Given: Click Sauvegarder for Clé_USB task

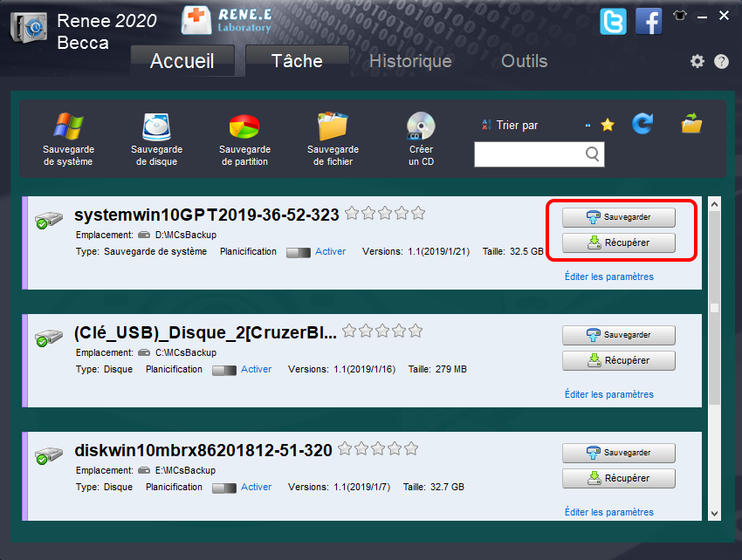Looking at the screenshot, I should pyautogui.click(x=619, y=335).
